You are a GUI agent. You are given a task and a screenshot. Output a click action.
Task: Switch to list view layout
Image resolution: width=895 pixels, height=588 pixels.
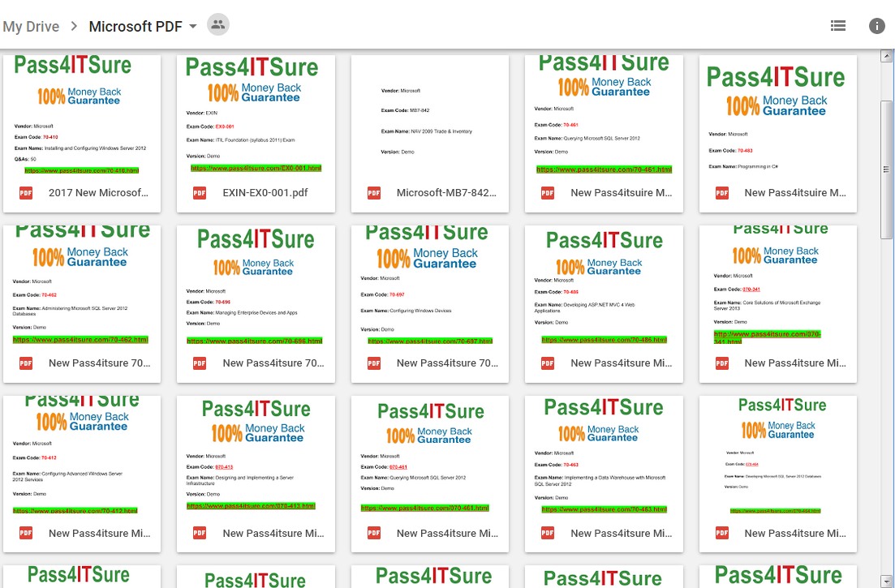838,26
